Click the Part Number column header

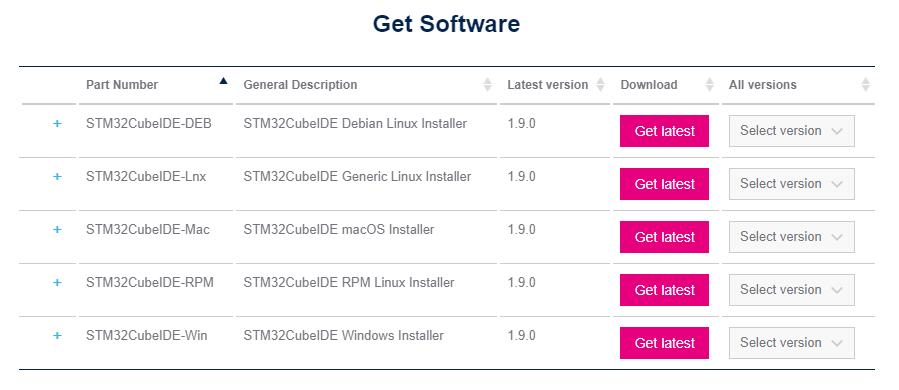(122, 85)
